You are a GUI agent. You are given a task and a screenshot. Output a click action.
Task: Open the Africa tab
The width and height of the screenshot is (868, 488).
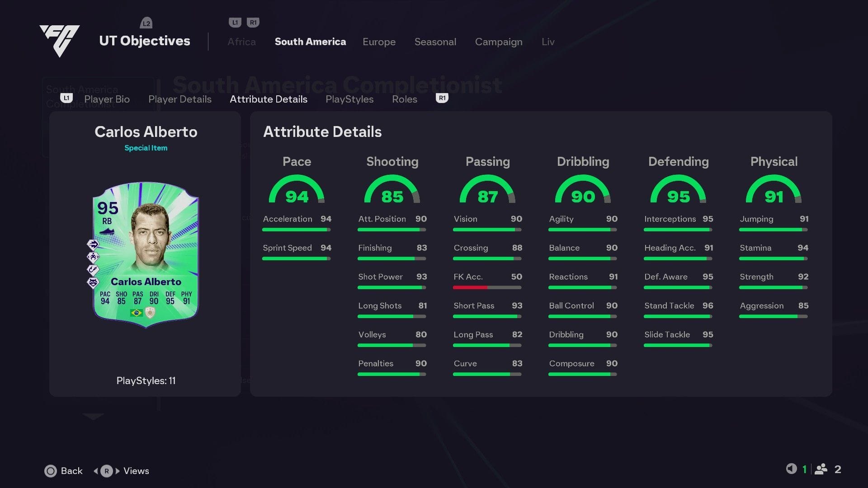241,42
